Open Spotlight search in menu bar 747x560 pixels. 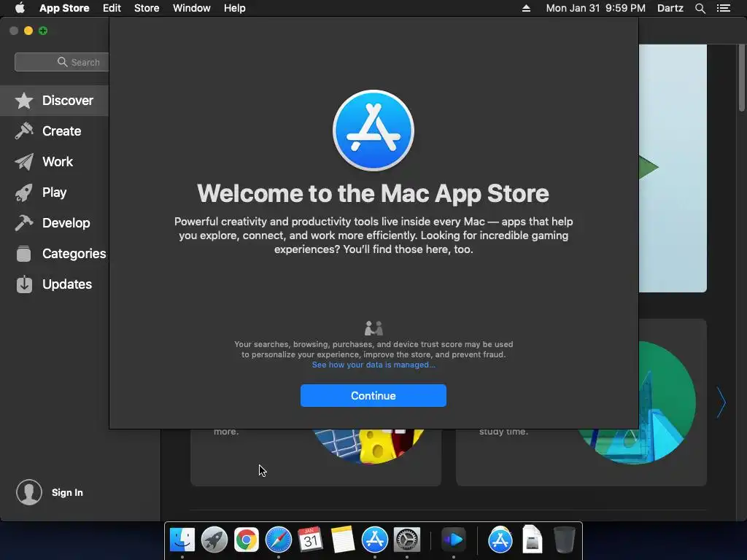700,8
